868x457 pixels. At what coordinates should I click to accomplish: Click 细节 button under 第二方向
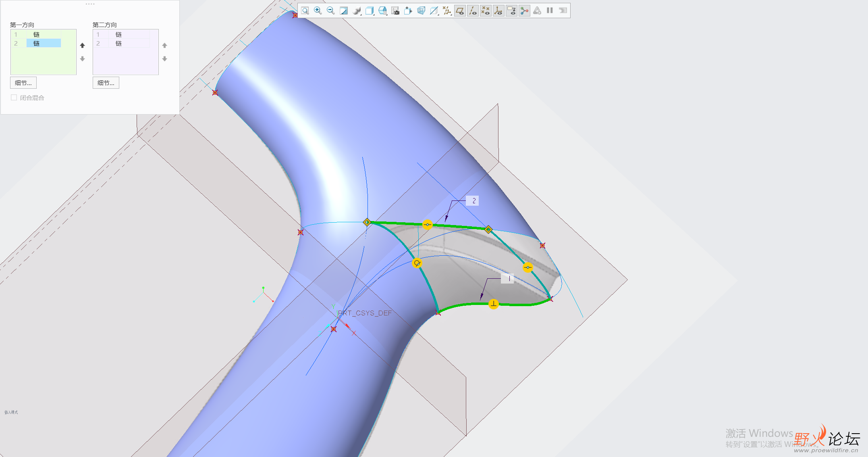pyautogui.click(x=106, y=83)
